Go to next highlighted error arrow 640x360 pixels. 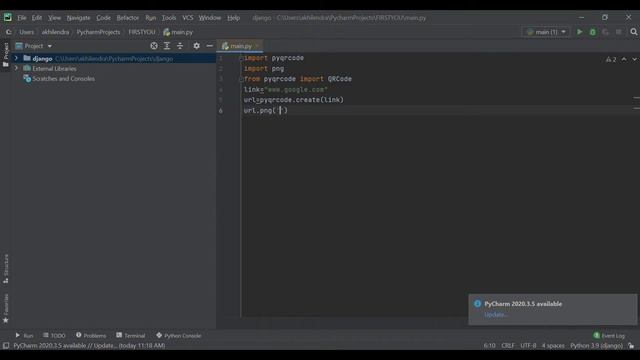(635, 60)
